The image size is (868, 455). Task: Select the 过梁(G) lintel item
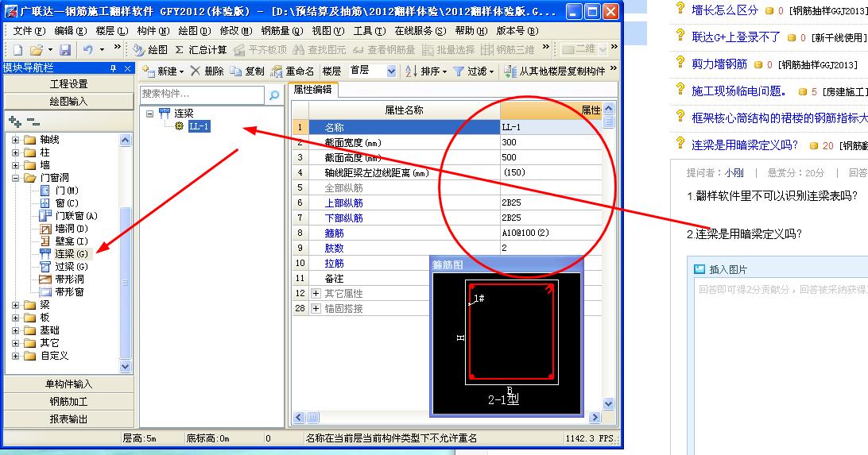[x=64, y=267]
